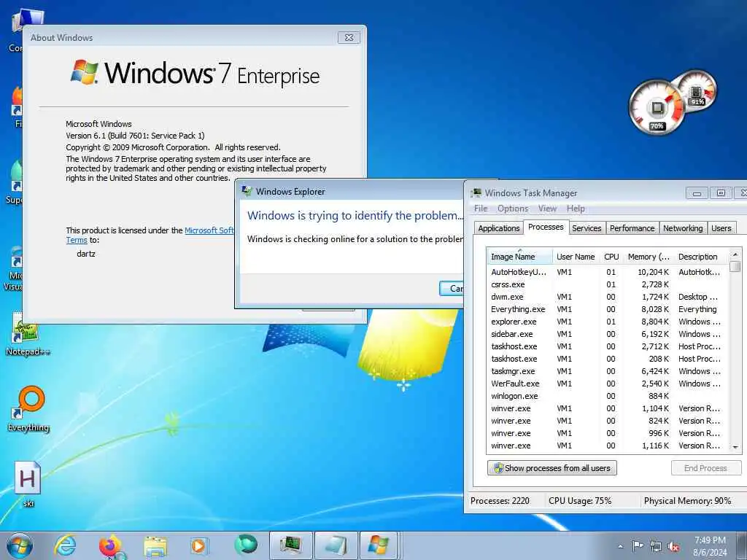
Task: Close the About Windows dialog
Action: point(349,37)
